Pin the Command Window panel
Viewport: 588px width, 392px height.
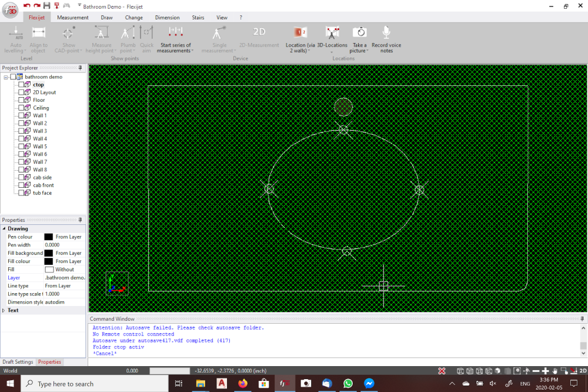582,319
